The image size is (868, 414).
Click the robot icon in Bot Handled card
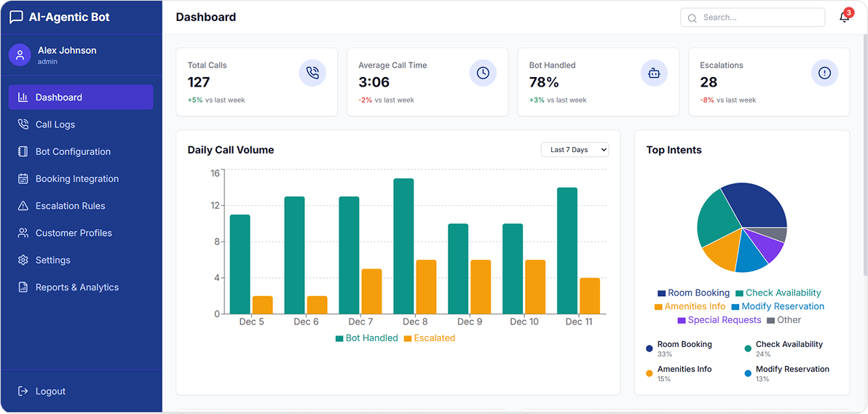(x=654, y=73)
